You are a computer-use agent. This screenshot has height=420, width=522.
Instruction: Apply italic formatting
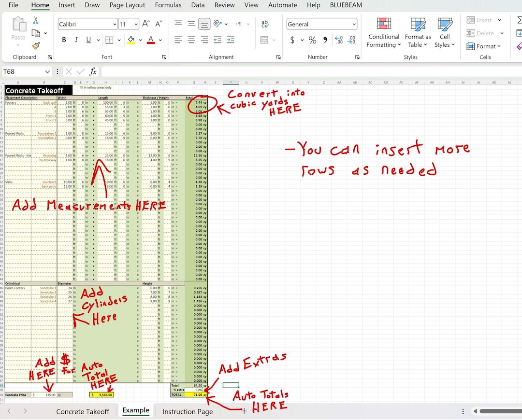(76, 40)
